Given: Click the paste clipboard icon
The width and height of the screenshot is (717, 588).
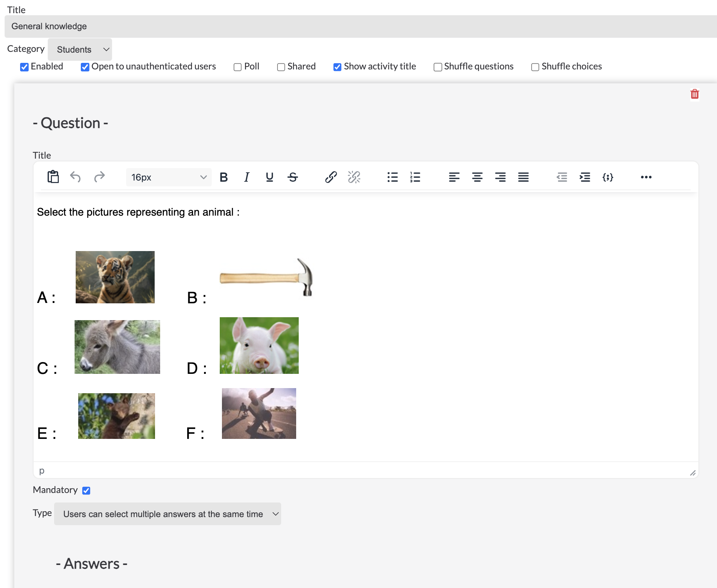Looking at the screenshot, I should pos(53,177).
